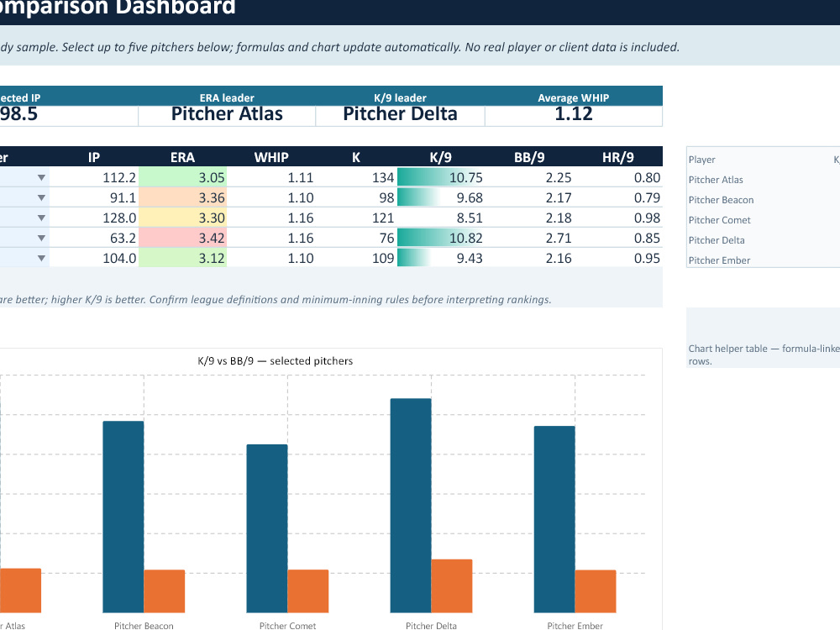
Task: Click the league definitions footnote text
Action: (x=276, y=300)
